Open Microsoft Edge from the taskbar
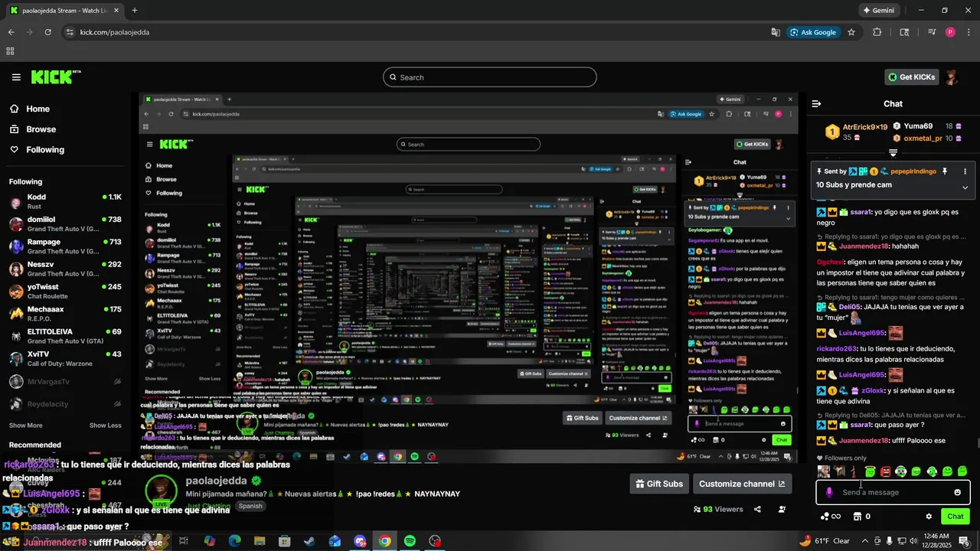980x551 pixels. pos(234,541)
